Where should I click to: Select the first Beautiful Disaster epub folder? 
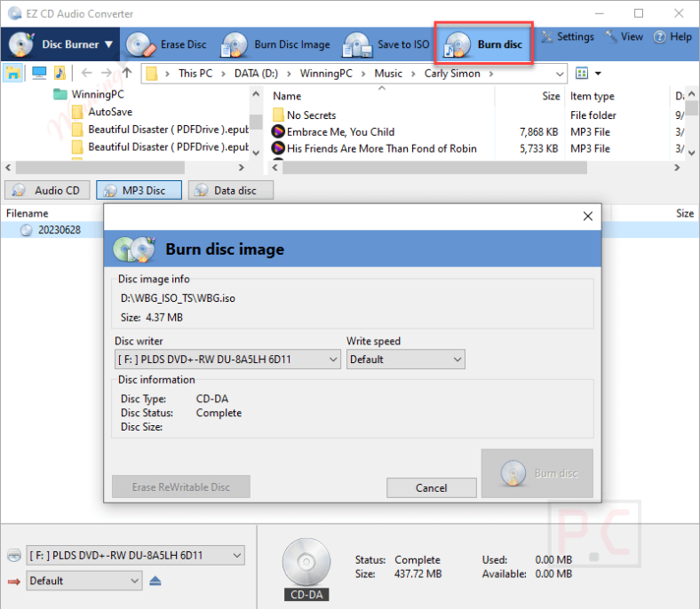coord(160,130)
